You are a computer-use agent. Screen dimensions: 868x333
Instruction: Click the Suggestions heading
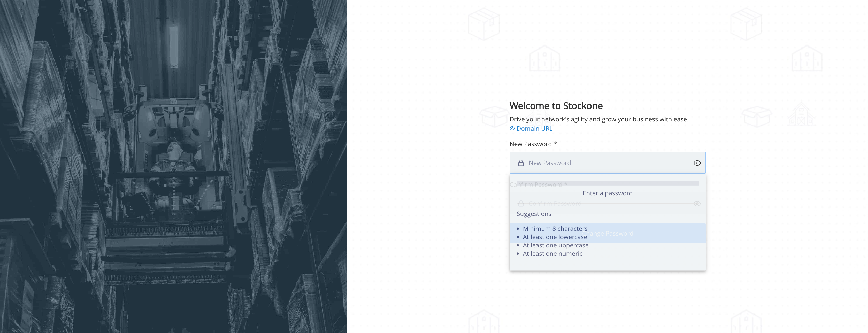click(534, 214)
